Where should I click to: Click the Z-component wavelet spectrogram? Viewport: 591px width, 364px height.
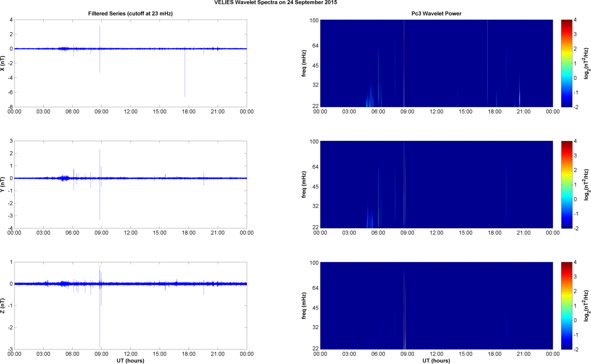tap(436, 305)
